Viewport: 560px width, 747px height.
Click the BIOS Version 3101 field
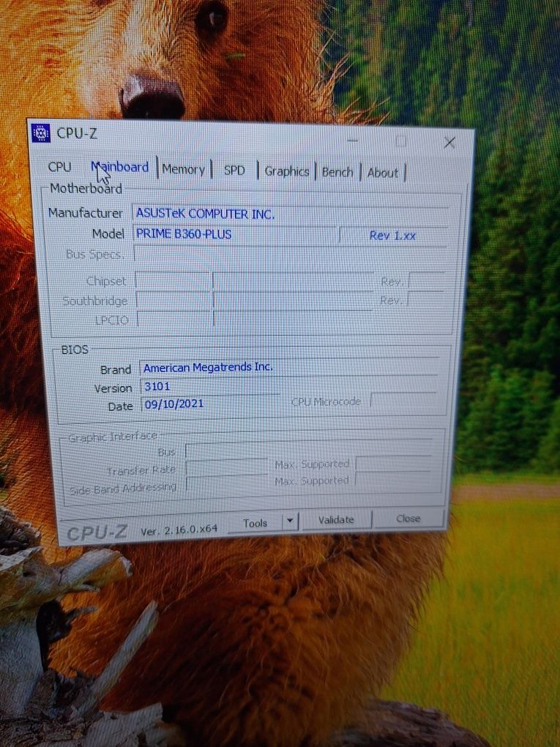(210, 386)
